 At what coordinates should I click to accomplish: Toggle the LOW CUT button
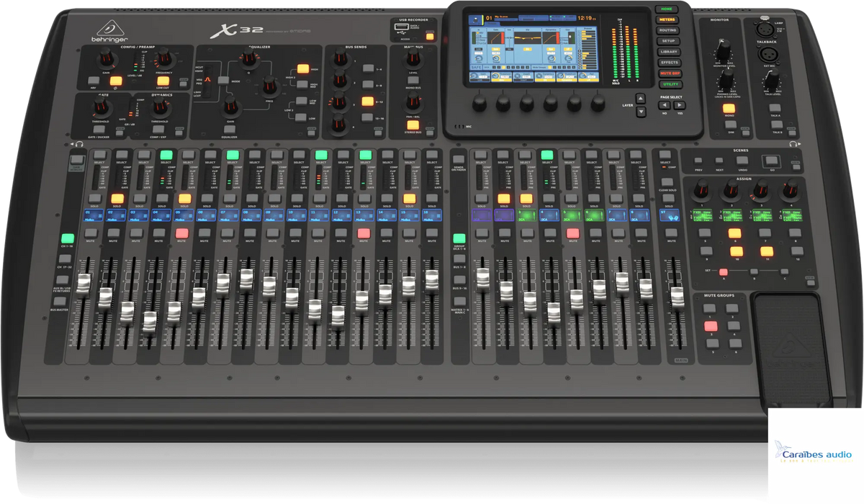click(163, 81)
